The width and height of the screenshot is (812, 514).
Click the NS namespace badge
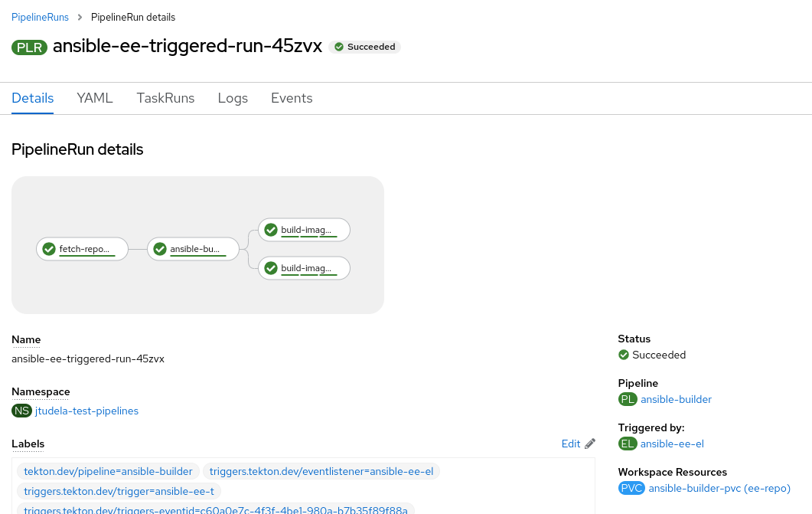click(22, 411)
